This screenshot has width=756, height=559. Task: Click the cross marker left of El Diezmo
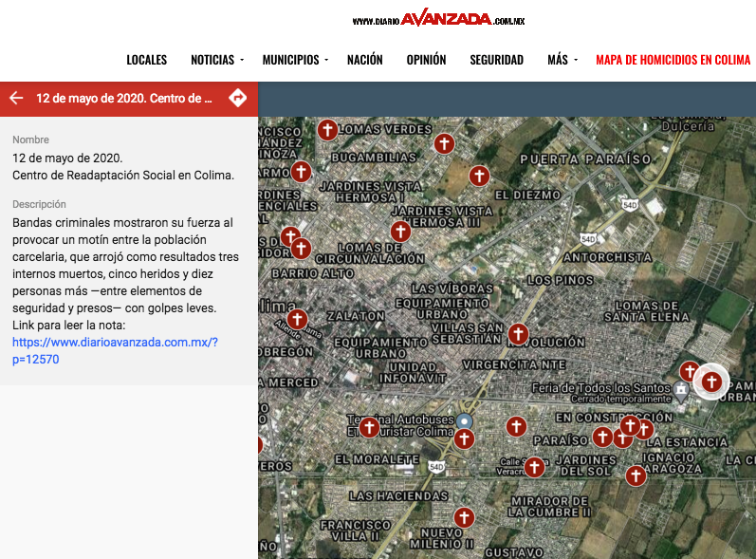[x=479, y=176]
